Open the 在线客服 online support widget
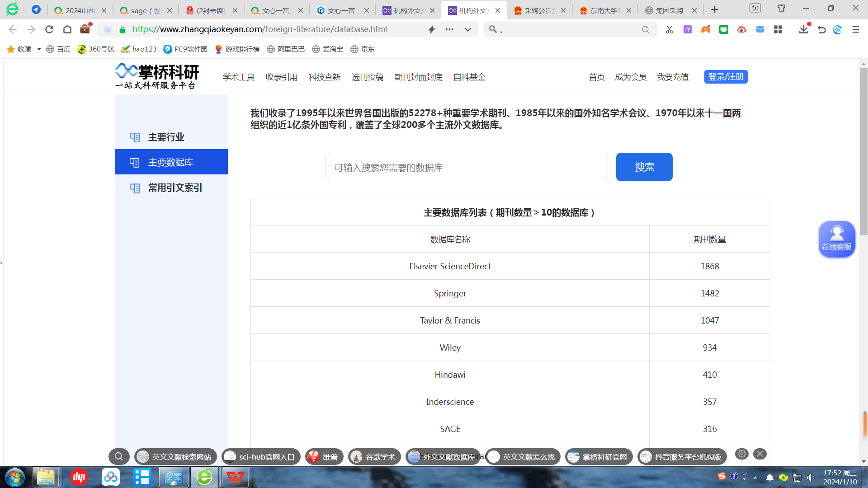The height and width of the screenshot is (488, 868). point(837,239)
